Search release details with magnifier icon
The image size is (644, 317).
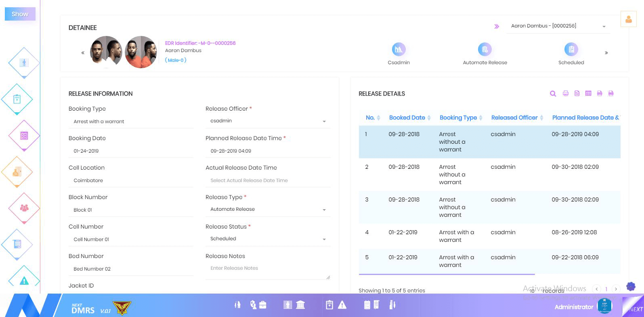point(553,94)
